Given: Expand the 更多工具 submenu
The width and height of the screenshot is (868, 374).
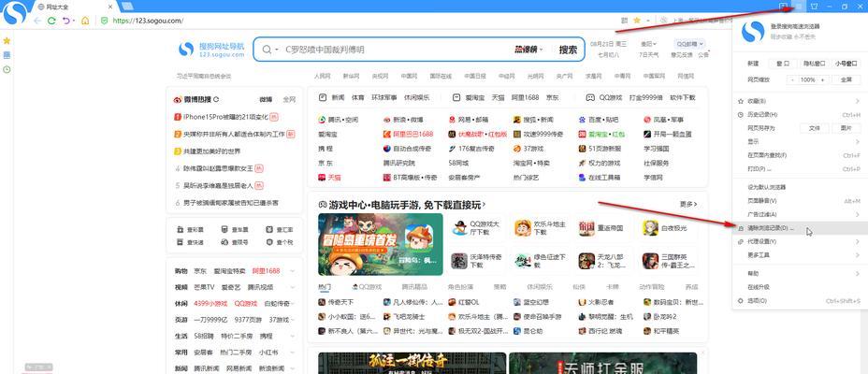Looking at the screenshot, I should 858,255.
